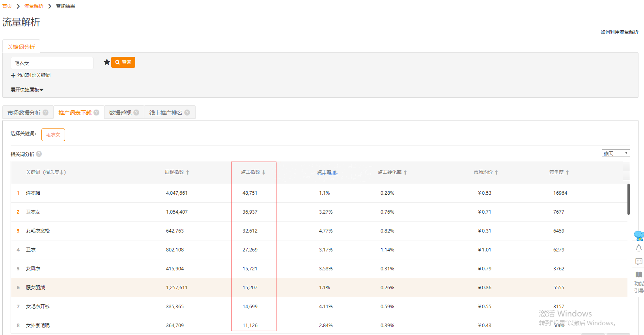644x335 pixels.
Task: Click the star favorite icon beside search
Action: (106, 62)
